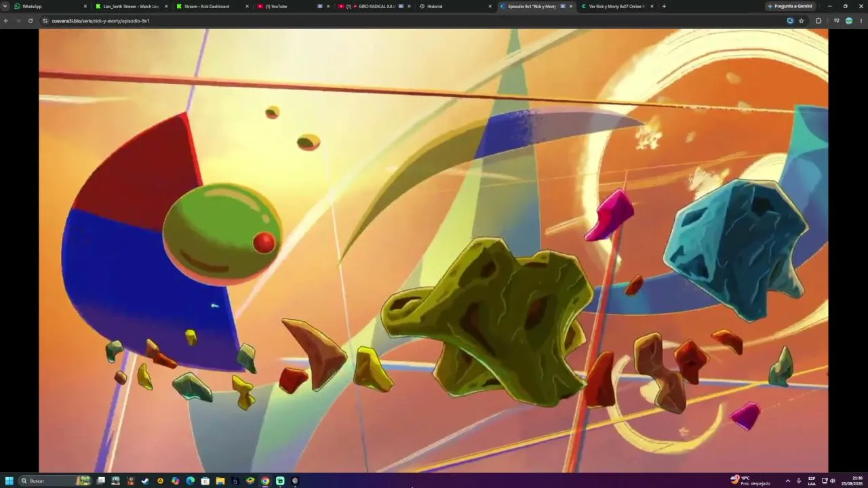Open the weather widget showing despejado

[x=750, y=481]
